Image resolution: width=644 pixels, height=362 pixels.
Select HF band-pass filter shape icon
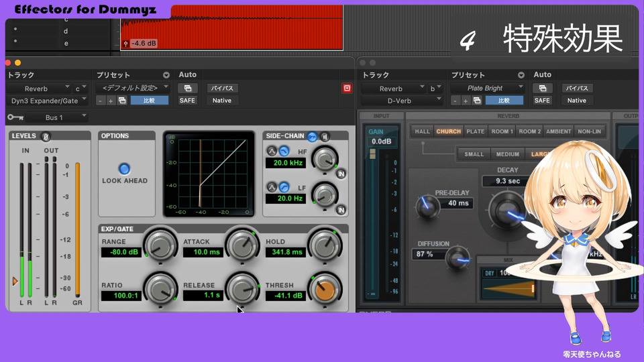click(272, 151)
